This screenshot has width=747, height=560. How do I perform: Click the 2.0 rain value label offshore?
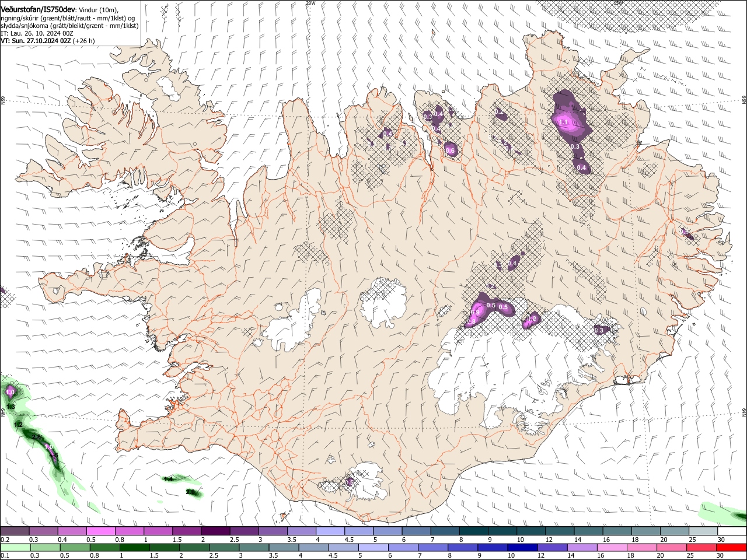[x=190, y=492]
